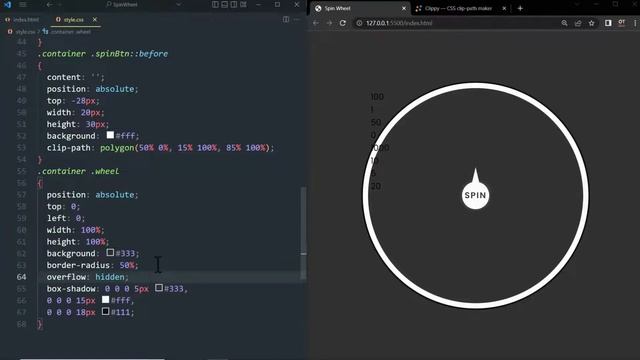Open the browser zoom magnifier icon
This screenshot has height=360, width=640.
pos(564,23)
